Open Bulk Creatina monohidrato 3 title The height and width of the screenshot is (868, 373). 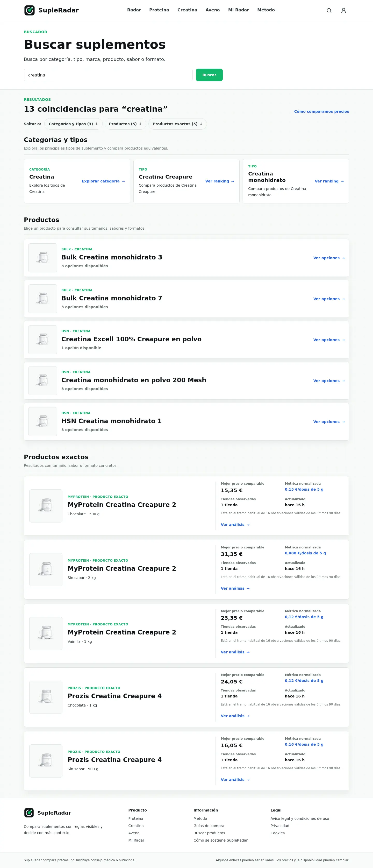tap(112, 257)
